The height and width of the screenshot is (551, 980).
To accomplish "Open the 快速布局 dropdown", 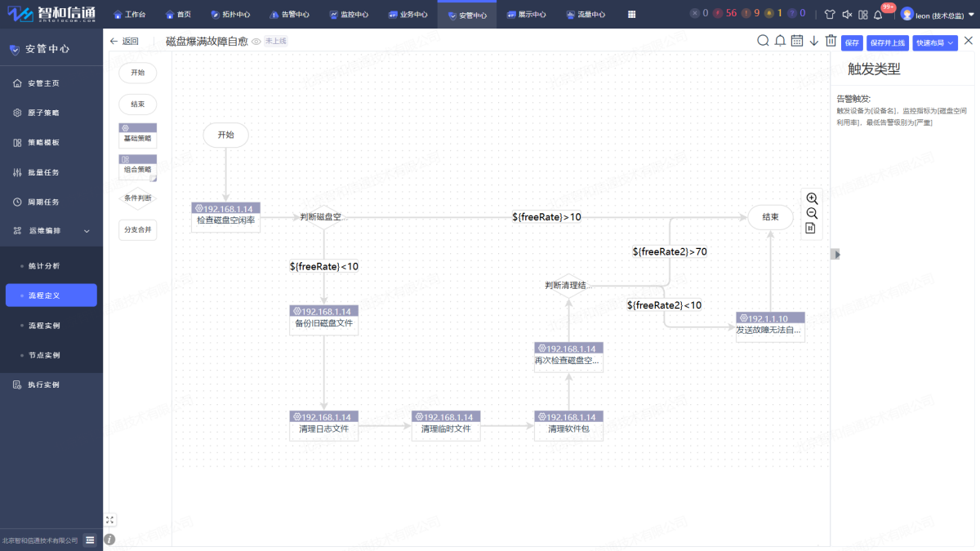I will pos(935,42).
